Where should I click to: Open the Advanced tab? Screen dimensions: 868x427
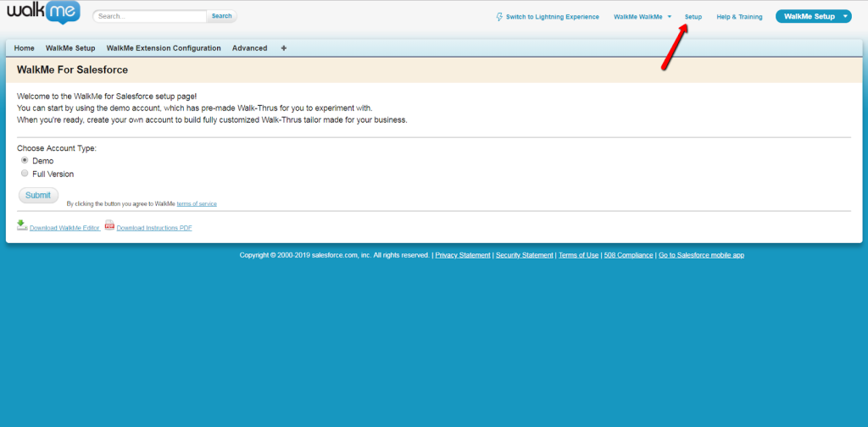click(249, 48)
